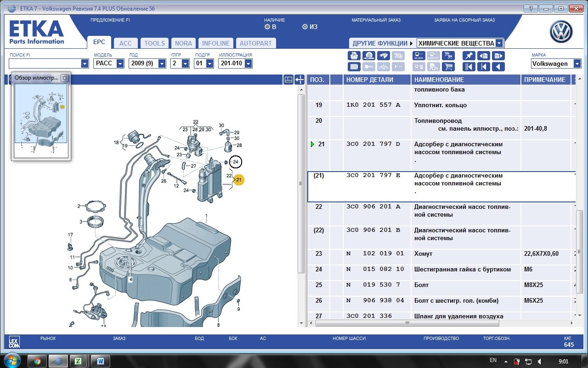This screenshot has height=368, width=588.
Task: Open the binoculars search tool
Action: 384,56
